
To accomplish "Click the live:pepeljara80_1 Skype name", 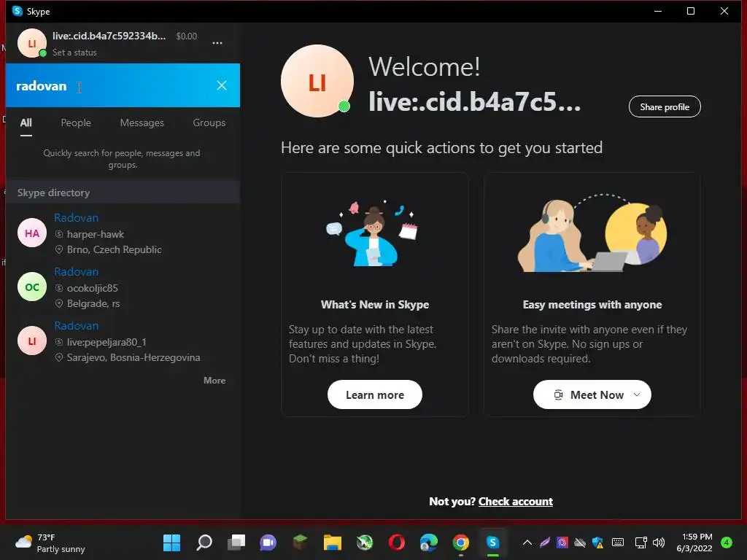I will [107, 342].
